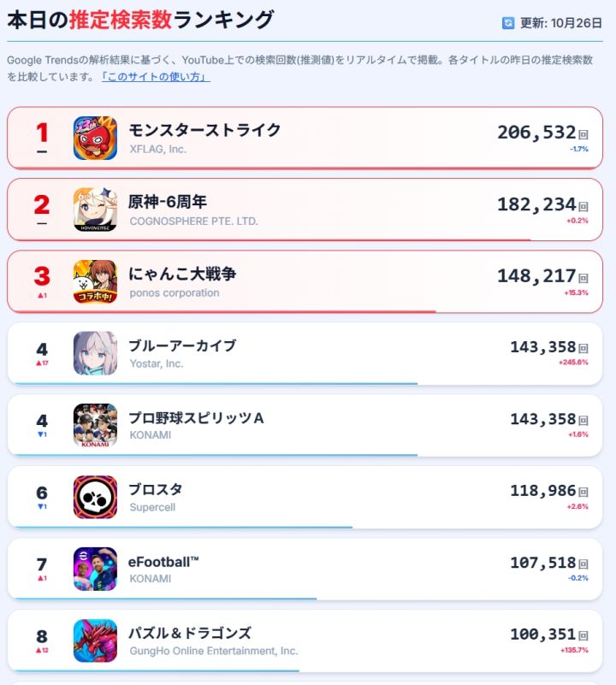Click the パズル&ドラゴンズ dragon icon

pos(95,641)
